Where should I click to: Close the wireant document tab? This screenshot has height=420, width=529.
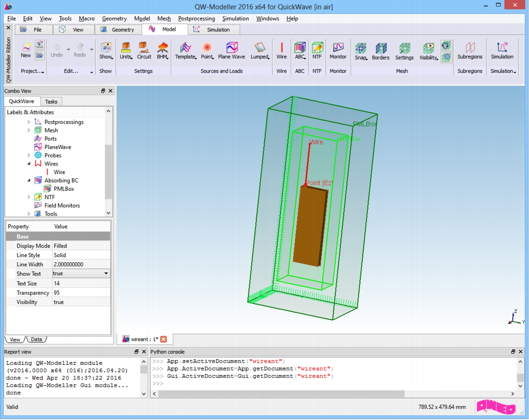pos(164,339)
